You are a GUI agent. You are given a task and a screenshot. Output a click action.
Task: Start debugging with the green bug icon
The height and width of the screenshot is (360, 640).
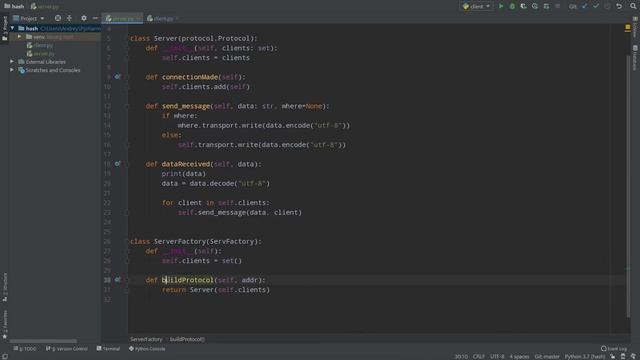pos(512,6)
